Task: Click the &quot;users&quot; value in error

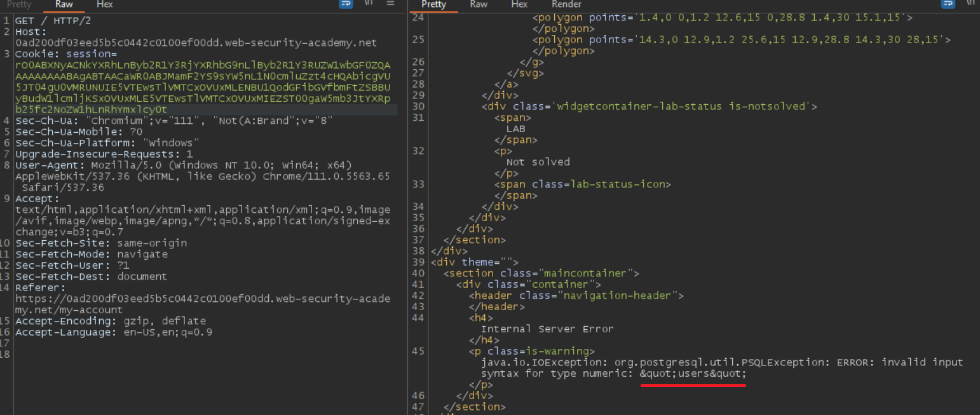Action: pyautogui.click(x=693, y=374)
